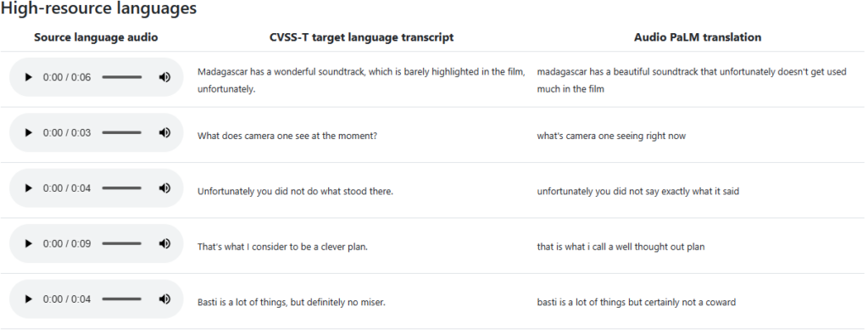Play the 'clever plan' audio clip

click(28, 243)
